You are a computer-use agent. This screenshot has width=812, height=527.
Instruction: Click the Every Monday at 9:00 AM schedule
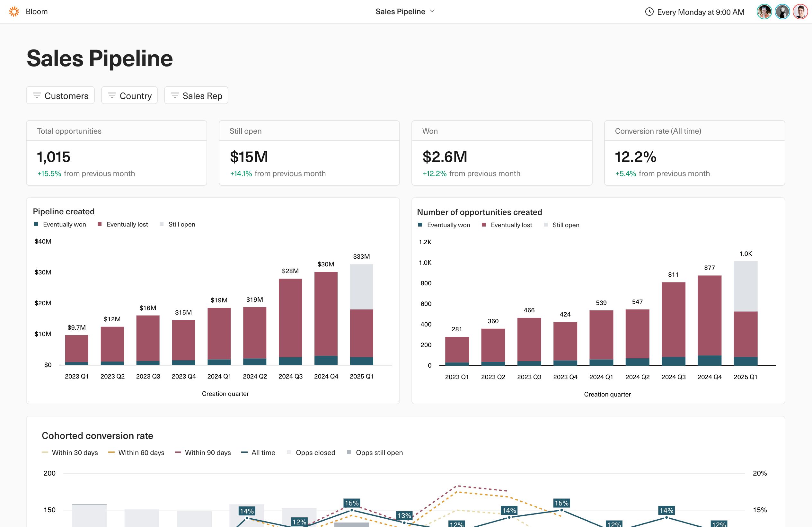[695, 12]
